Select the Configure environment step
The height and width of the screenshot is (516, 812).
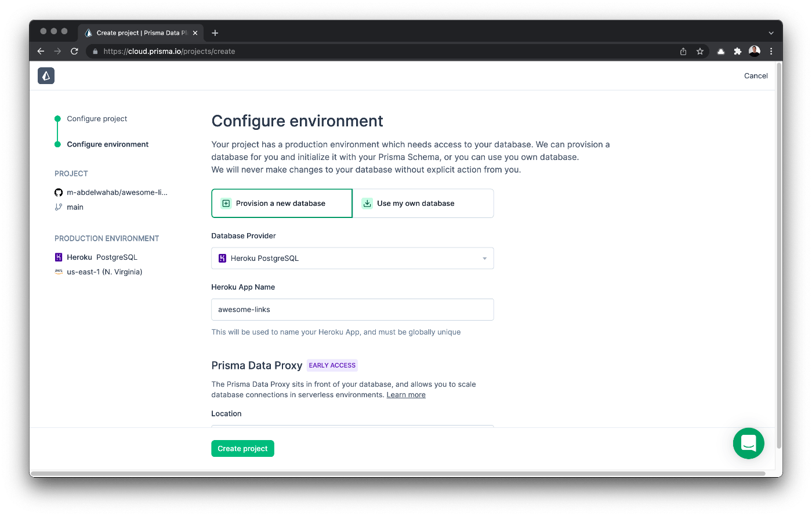tap(108, 144)
